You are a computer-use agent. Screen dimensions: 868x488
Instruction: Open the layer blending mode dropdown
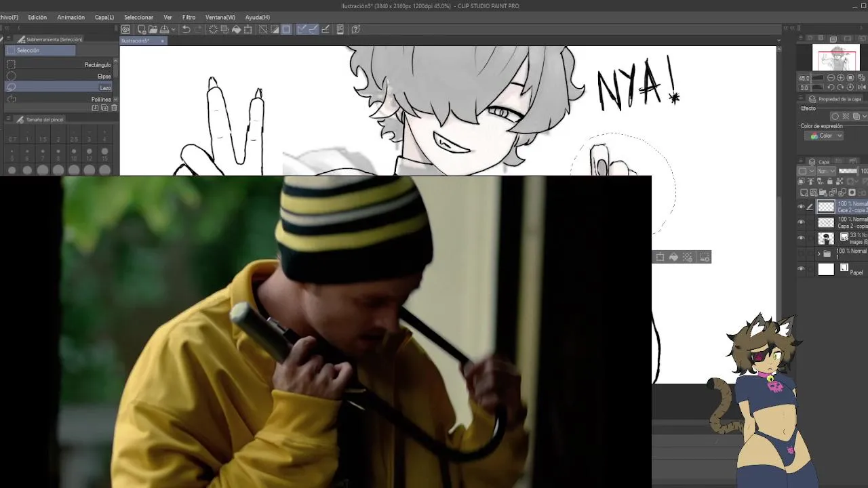point(826,171)
